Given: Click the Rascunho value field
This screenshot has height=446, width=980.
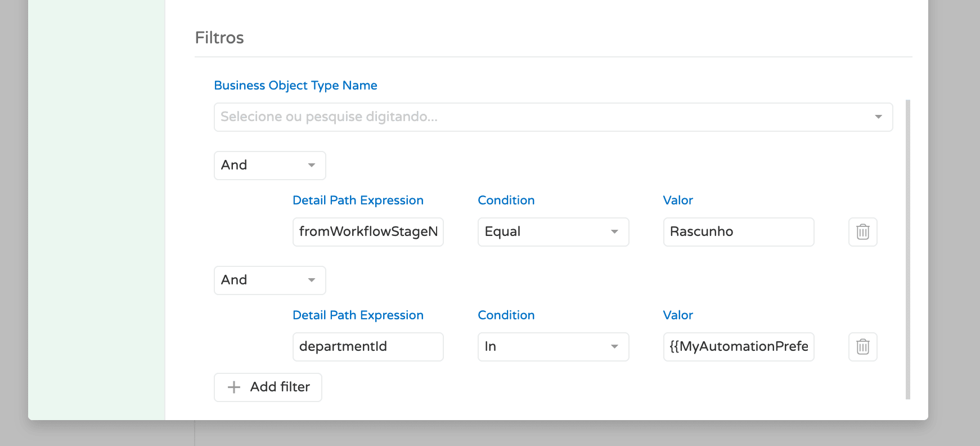Looking at the screenshot, I should [x=738, y=232].
